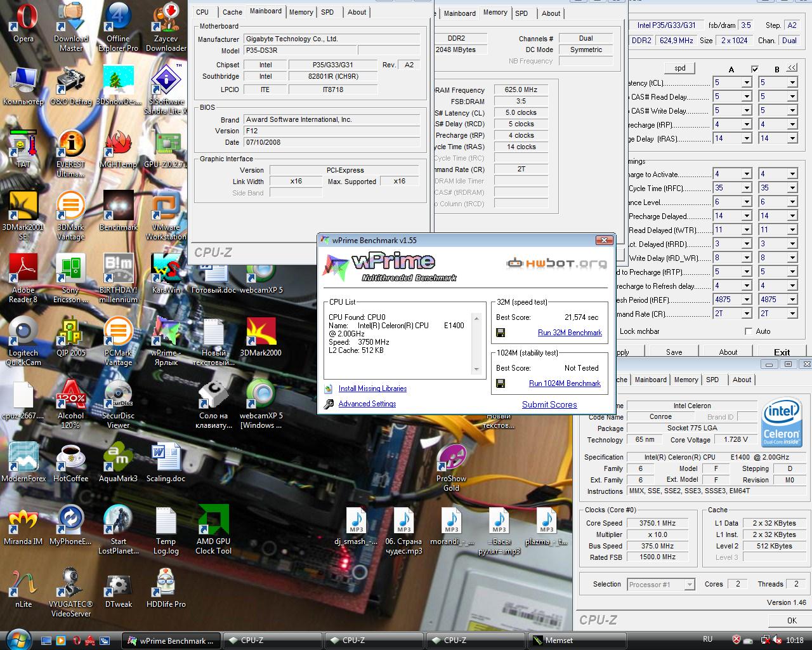
Task: Click Save button in Memset
Action: (x=674, y=352)
